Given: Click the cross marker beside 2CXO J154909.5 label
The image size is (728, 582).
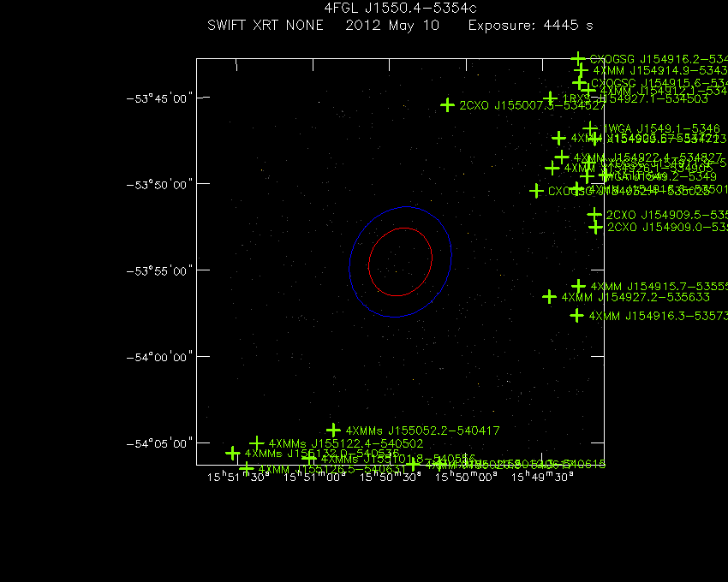Looking at the screenshot, I should pyautogui.click(x=594, y=215).
